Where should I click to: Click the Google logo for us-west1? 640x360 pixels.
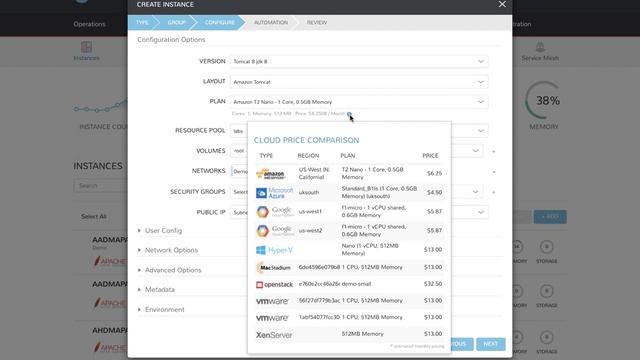(x=275, y=211)
